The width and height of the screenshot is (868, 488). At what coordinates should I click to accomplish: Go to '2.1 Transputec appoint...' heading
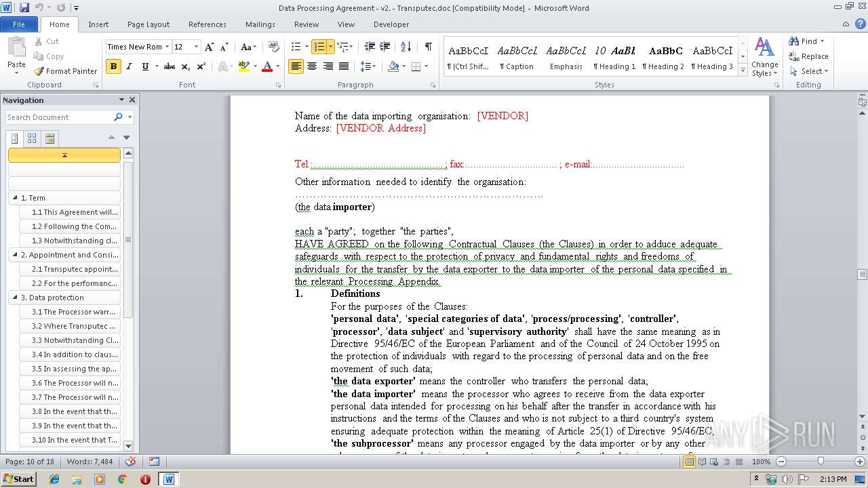(71, 269)
